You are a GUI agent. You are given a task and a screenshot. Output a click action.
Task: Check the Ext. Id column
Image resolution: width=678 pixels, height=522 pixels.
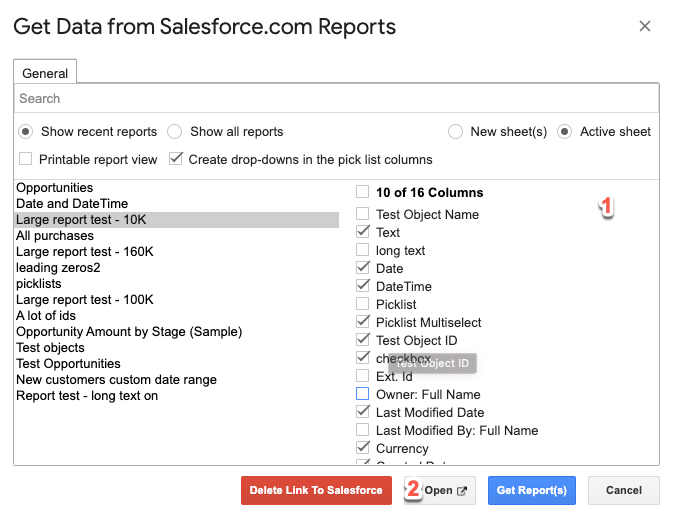(362, 376)
